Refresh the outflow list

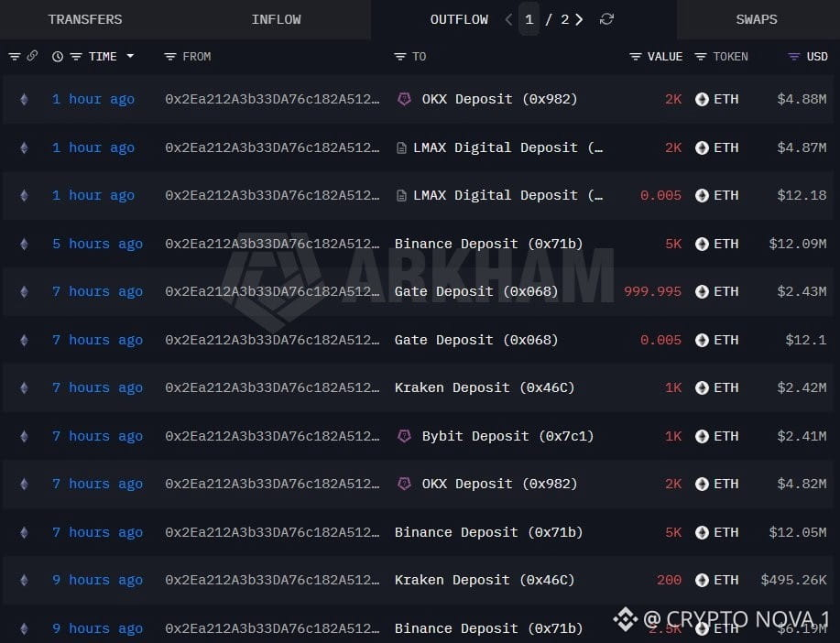pyautogui.click(x=606, y=19)
